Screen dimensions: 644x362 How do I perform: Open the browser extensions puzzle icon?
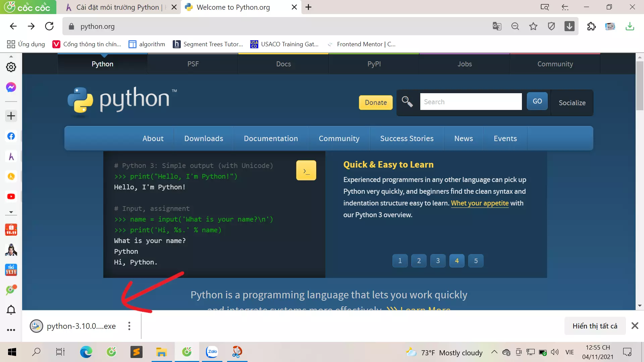tap(591, 26)
